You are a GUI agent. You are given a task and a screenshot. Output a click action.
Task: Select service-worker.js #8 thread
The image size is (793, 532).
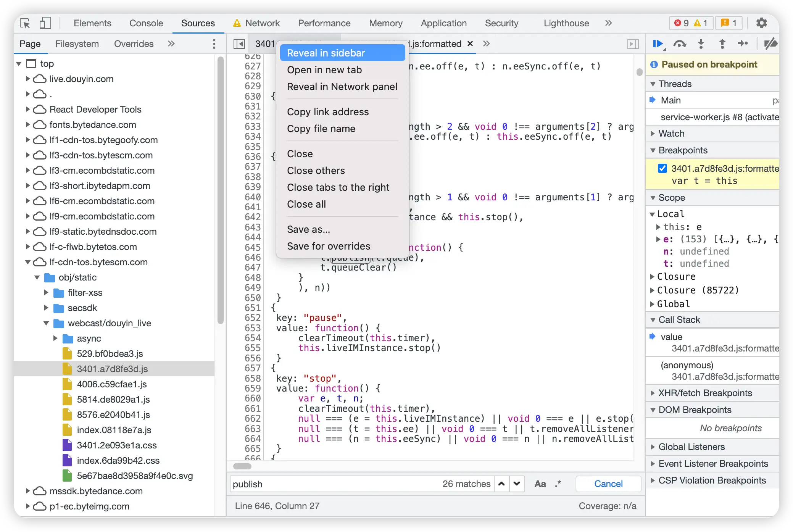712,117
